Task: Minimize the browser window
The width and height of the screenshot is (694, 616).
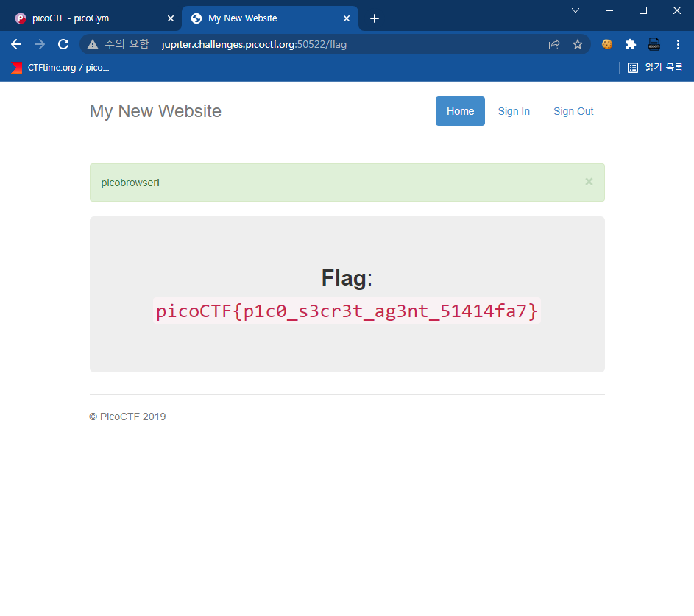Action: pyautogui.click(x=609, y=10)
